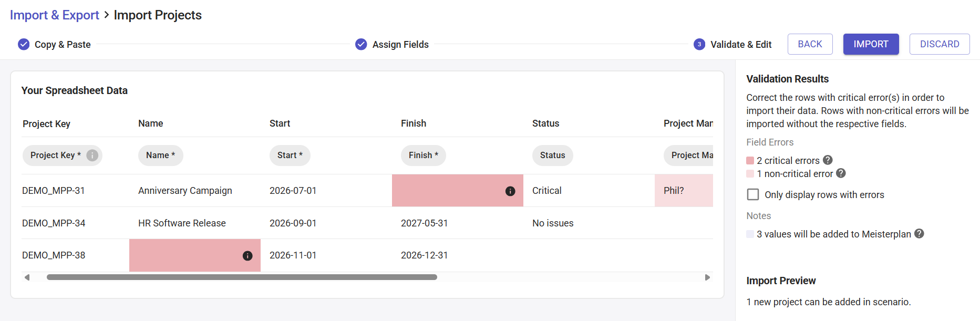Click the Assign Fields step checkmark

click(x=361, y=44)
